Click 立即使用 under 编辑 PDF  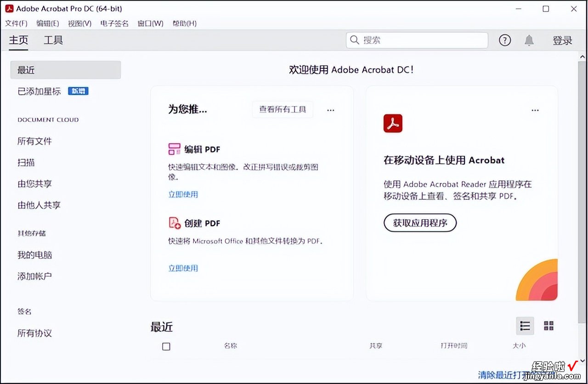click(x=183, y=194)
